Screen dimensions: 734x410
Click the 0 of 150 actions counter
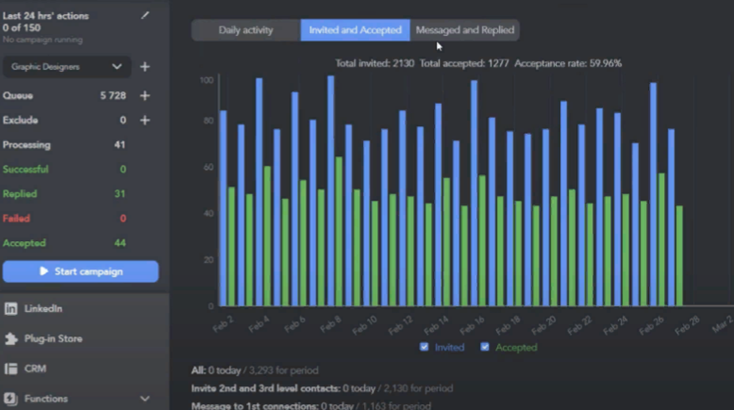(x=22, y=28)
